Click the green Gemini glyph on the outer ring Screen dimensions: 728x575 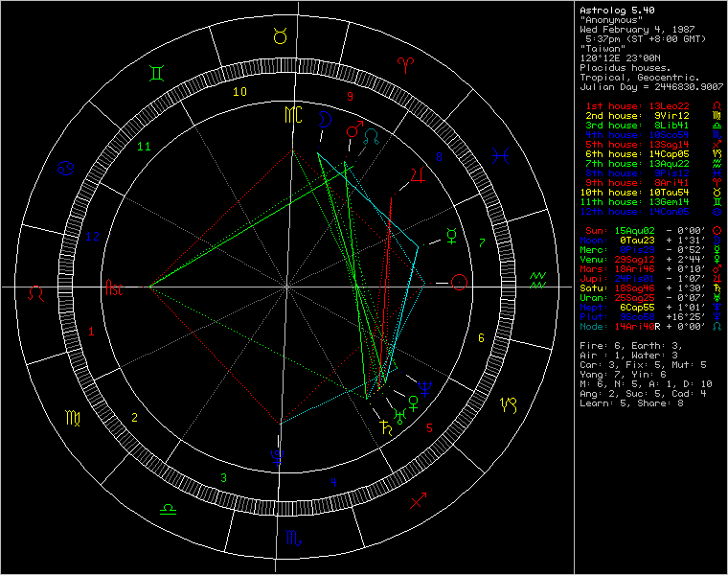(156, 74)
